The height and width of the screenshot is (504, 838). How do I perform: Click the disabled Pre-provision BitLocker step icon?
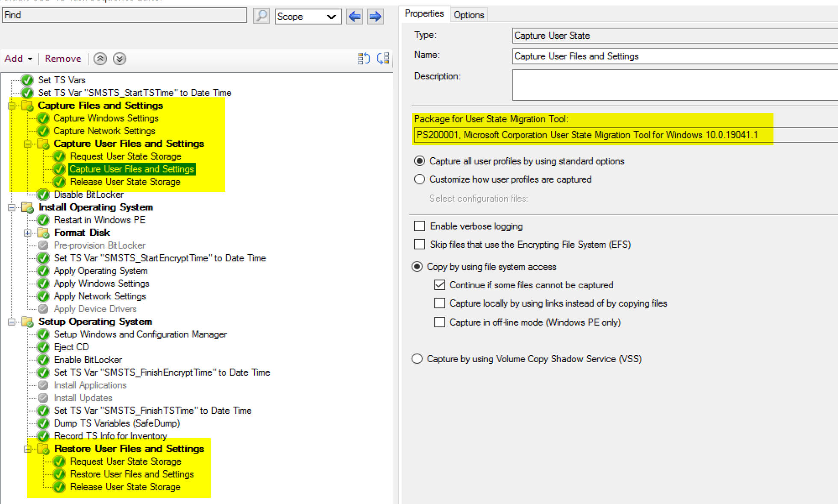43,245
